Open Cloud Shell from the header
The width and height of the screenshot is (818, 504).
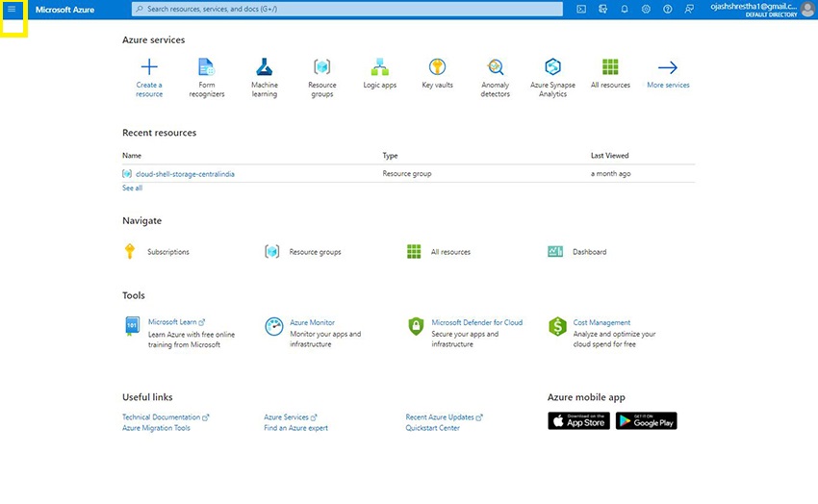pos(581,9)
